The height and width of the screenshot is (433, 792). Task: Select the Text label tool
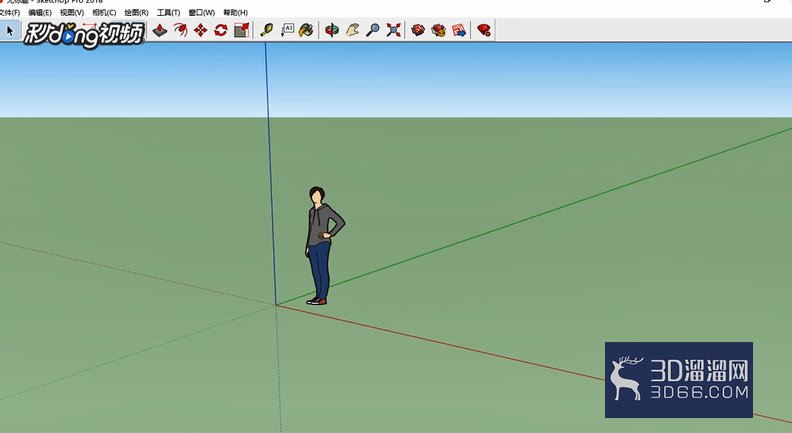click(x=287, y=30)
